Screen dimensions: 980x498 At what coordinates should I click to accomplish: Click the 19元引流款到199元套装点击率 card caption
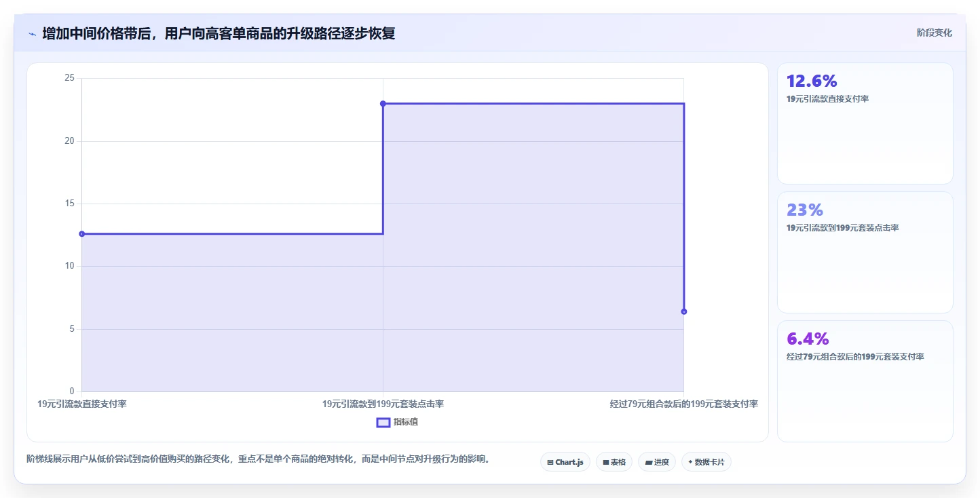(x=842, y=228)
